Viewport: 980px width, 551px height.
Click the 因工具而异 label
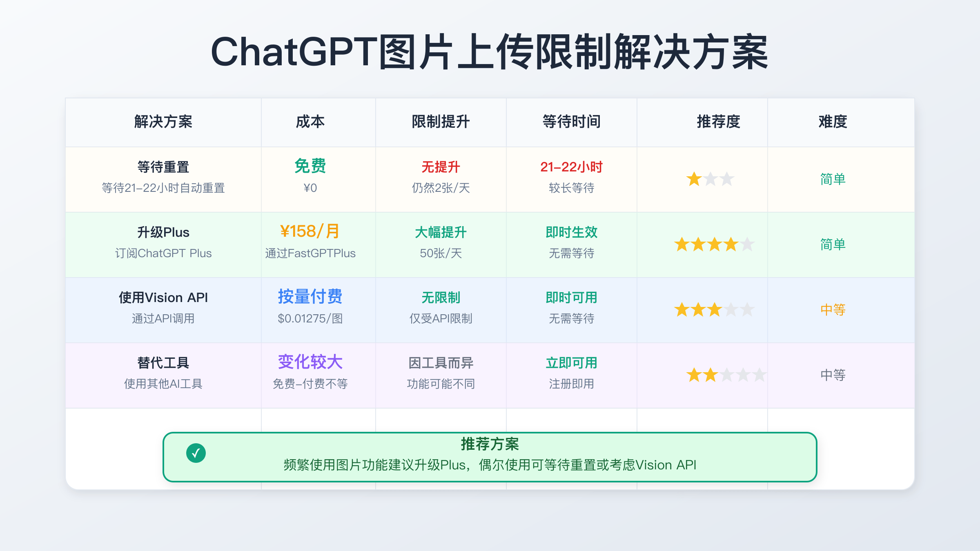(441, 363)
